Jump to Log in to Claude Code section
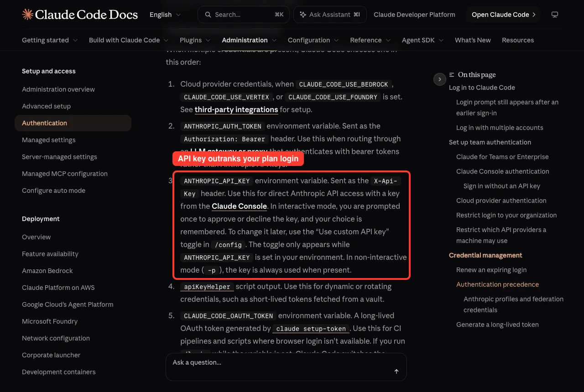 click(x=482, y=88)
